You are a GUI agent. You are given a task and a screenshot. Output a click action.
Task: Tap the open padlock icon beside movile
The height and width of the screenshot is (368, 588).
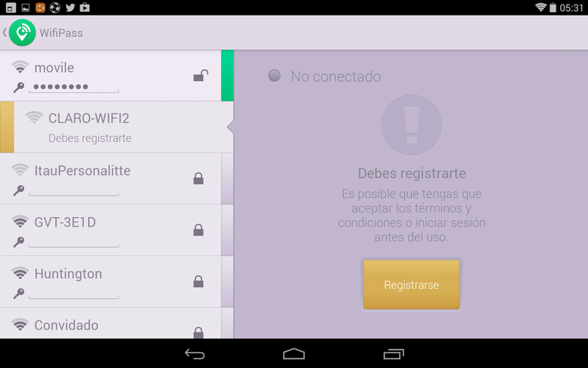tap(201, 76)
